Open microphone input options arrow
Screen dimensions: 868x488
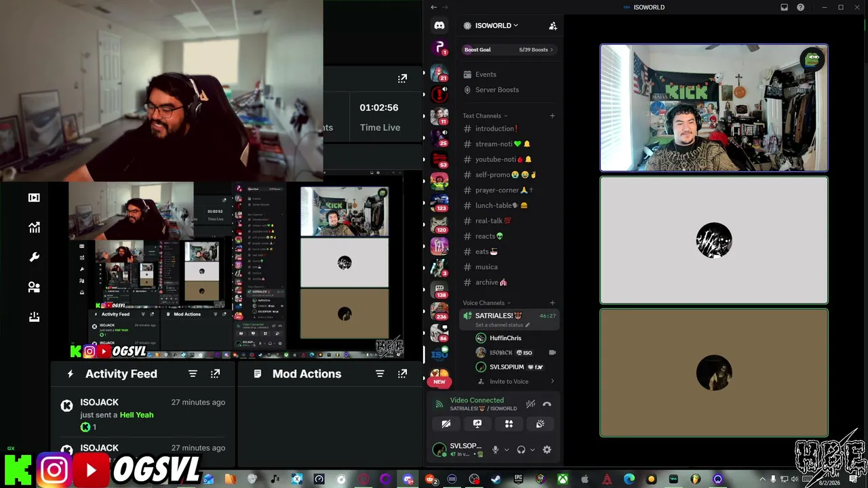point(506,449)
